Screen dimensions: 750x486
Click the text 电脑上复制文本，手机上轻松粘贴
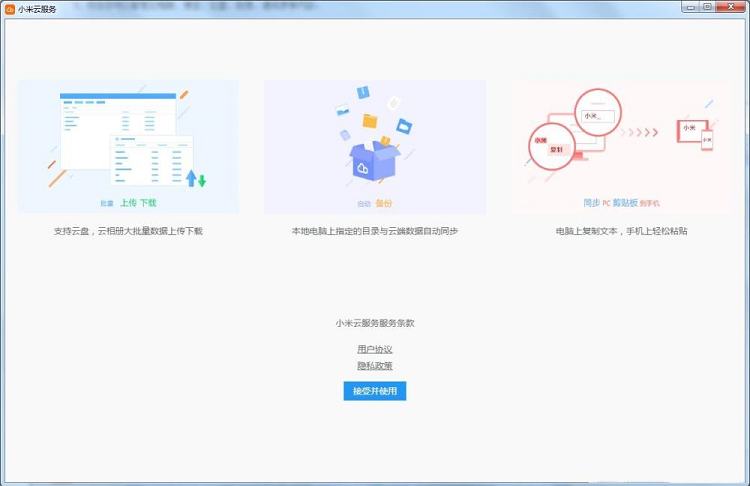pos(621,231)
